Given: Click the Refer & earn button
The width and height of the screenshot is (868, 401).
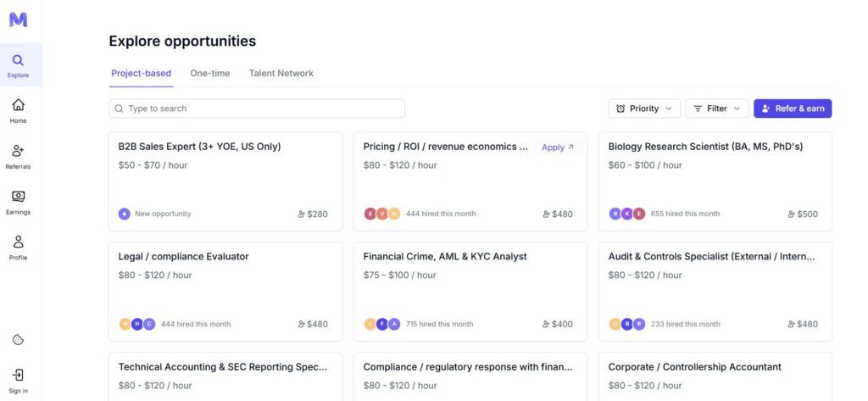Looking at the screenshot, I should [793, 109].
